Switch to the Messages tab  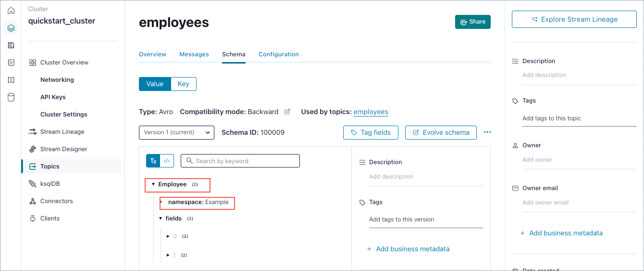click(x=194, y=54)
